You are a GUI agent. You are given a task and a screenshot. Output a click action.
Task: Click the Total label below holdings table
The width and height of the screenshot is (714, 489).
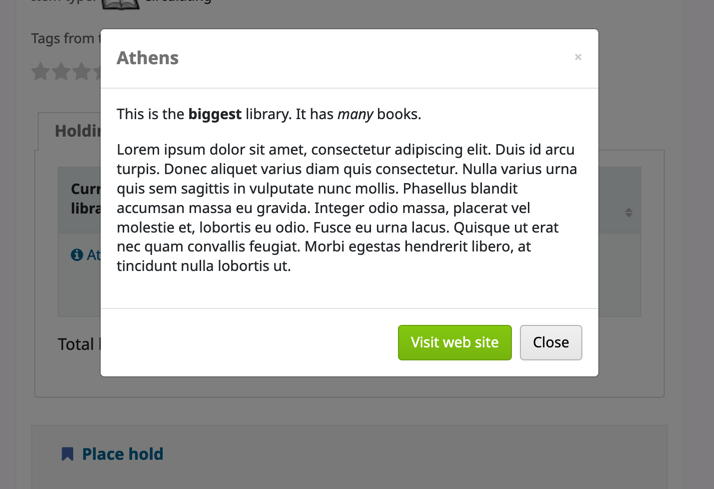(76, 344)
